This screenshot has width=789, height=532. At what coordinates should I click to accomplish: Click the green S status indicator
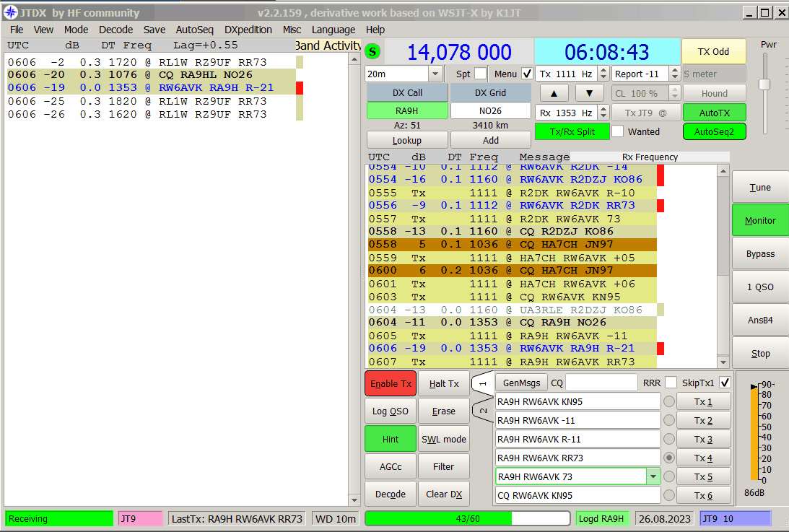pyautogui.click(x=372, y=51)
